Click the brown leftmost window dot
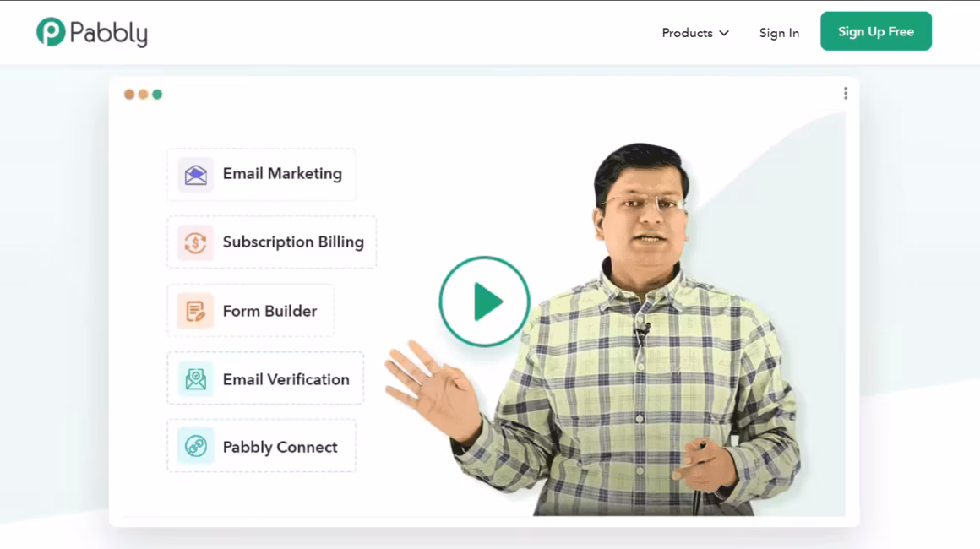 click(x=128, y=93)
